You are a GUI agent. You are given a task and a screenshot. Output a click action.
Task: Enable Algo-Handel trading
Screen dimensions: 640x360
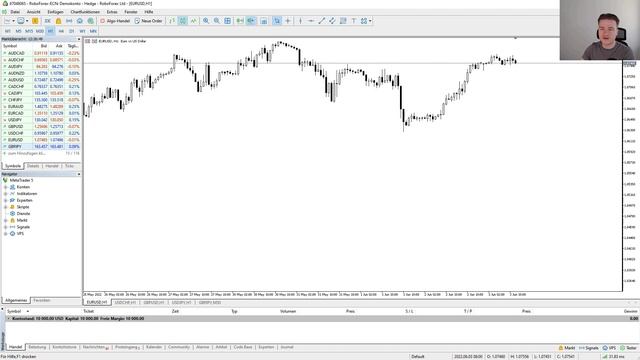[115, 21]
